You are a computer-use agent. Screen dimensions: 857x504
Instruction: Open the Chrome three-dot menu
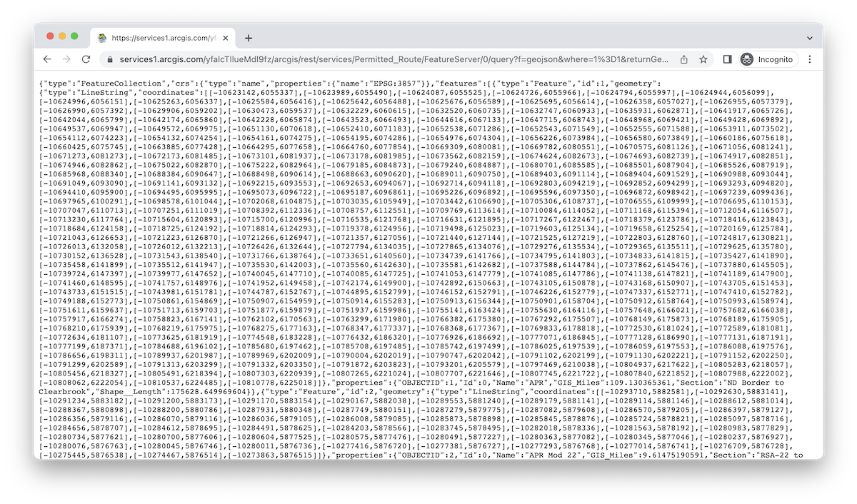[x=810, y=59]
